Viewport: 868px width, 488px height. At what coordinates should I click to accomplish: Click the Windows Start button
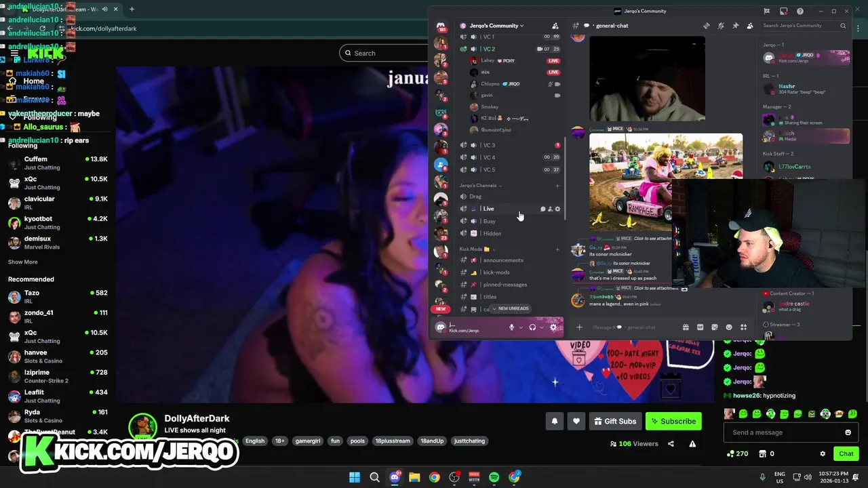(x=355, y=477)
